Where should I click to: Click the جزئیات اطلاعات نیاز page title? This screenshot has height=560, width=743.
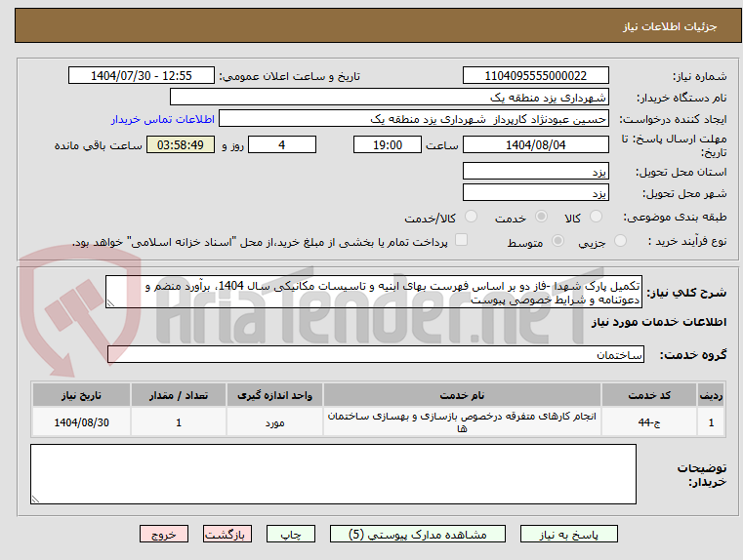pos(669,26)
